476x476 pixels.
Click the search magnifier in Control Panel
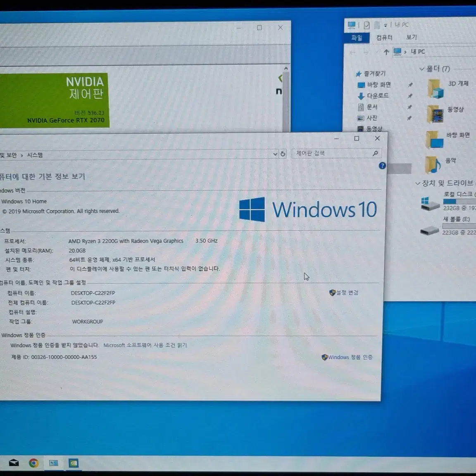tap(375, 153)
